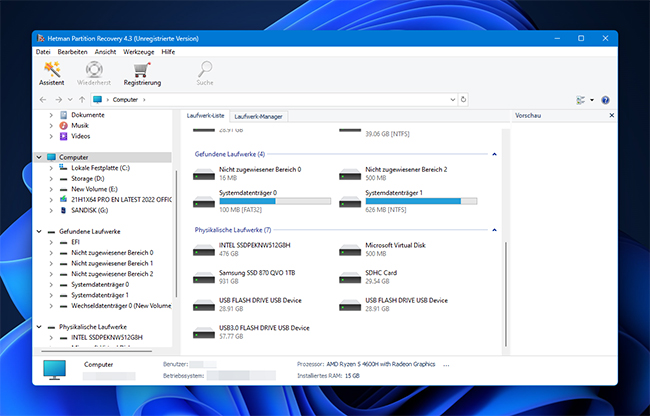The width and height of the screenshot is (650, 416).
Task: Navigate up one level arrow
Action: pyautogui.click(x=82, y=100)
